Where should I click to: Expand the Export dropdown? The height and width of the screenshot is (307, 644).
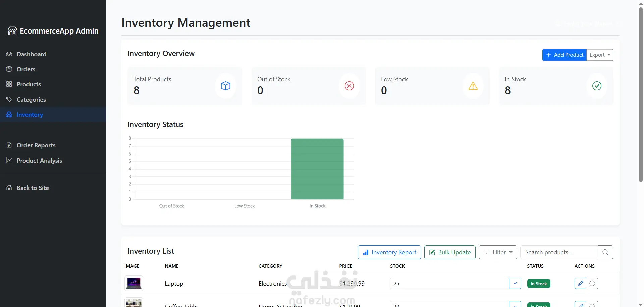click(x=600, y=55)
